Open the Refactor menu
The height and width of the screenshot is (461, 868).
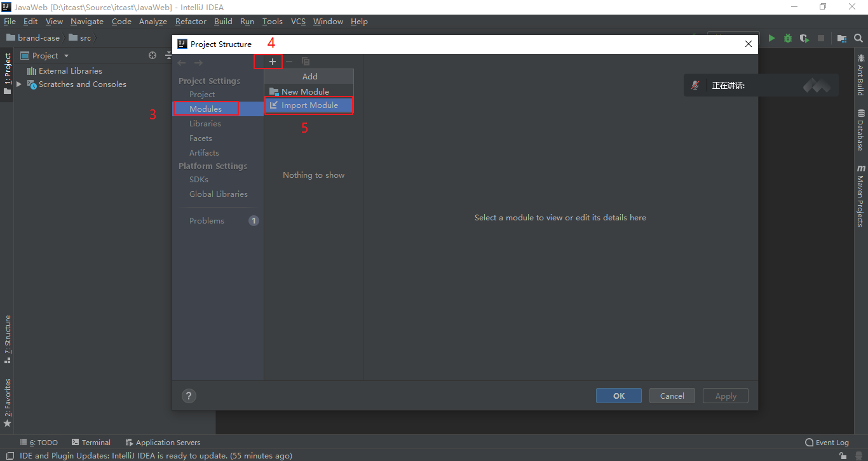pos(191,22)
